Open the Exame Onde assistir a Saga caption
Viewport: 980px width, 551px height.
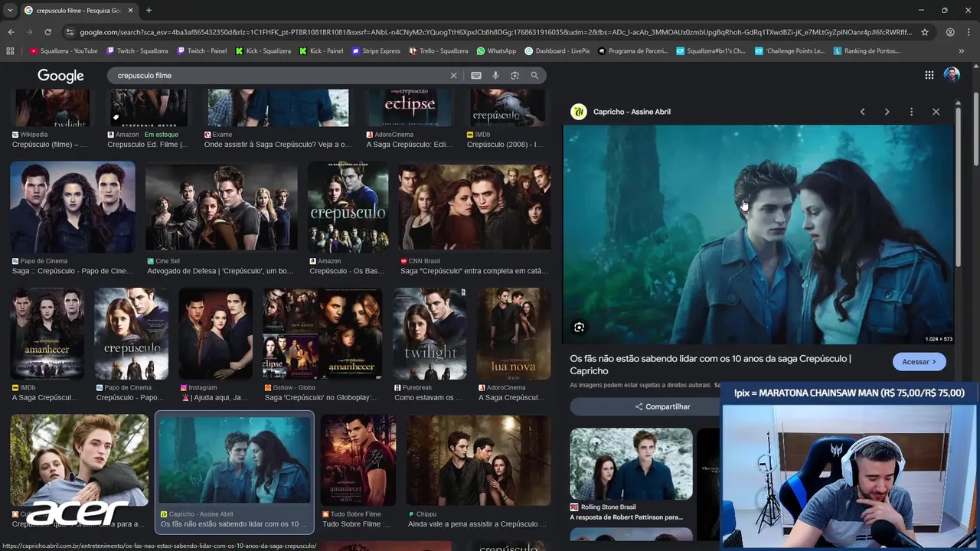278,145
